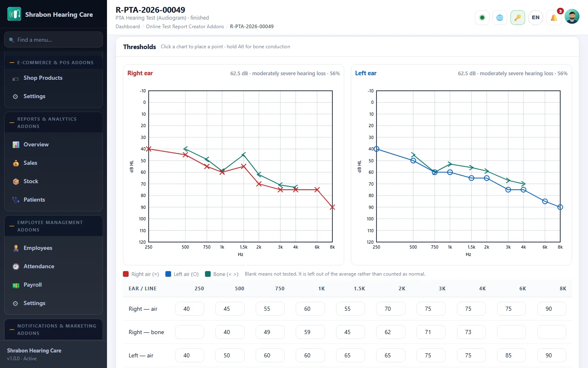The width and height of the screenshot is (588, 368).
Task: Open the Payroll menu item
Action: click(x=53, y=285)
